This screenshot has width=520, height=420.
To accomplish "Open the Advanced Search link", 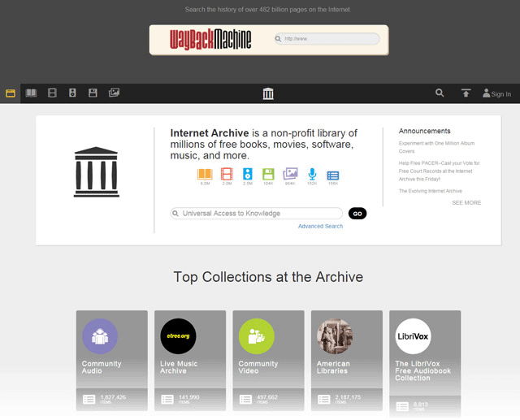I will pyautogui.click(x=320, y=226).
